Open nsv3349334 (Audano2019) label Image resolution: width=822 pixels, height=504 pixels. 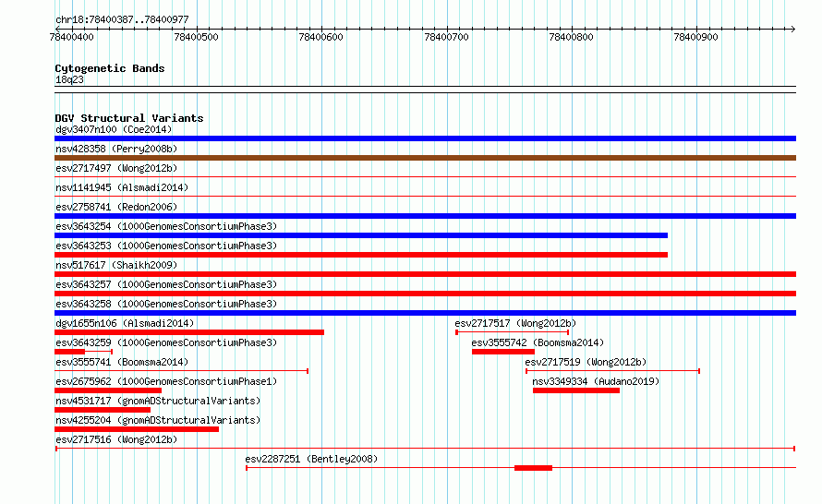point(596,381)
